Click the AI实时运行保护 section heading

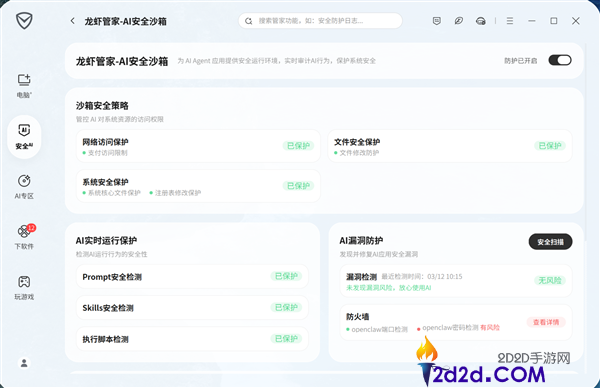pos(106,240)
